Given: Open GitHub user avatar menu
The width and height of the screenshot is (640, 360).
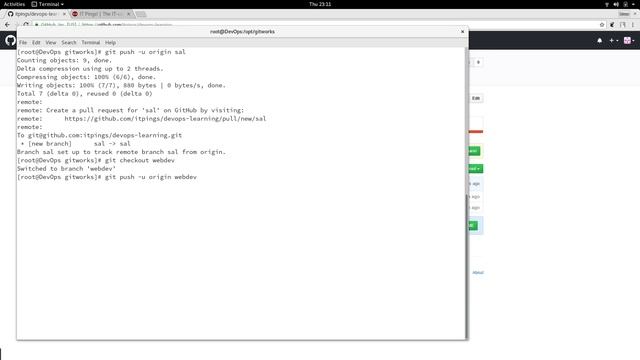Looking at the screenshot, I should pyautogui.click(x=629, y=40).
